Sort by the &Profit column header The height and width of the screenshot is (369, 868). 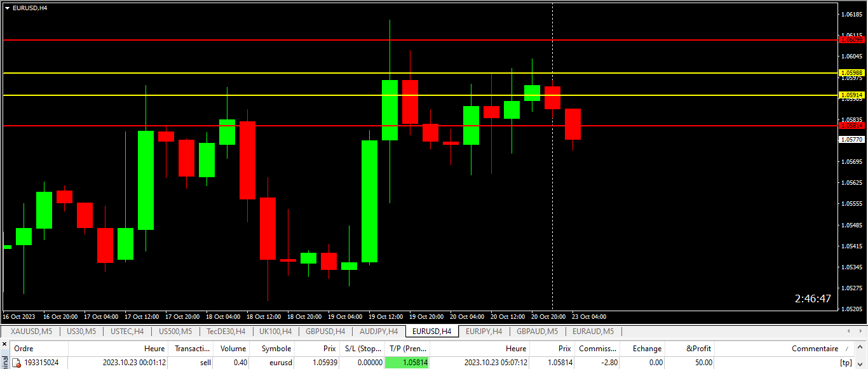(x=698, y=348)
